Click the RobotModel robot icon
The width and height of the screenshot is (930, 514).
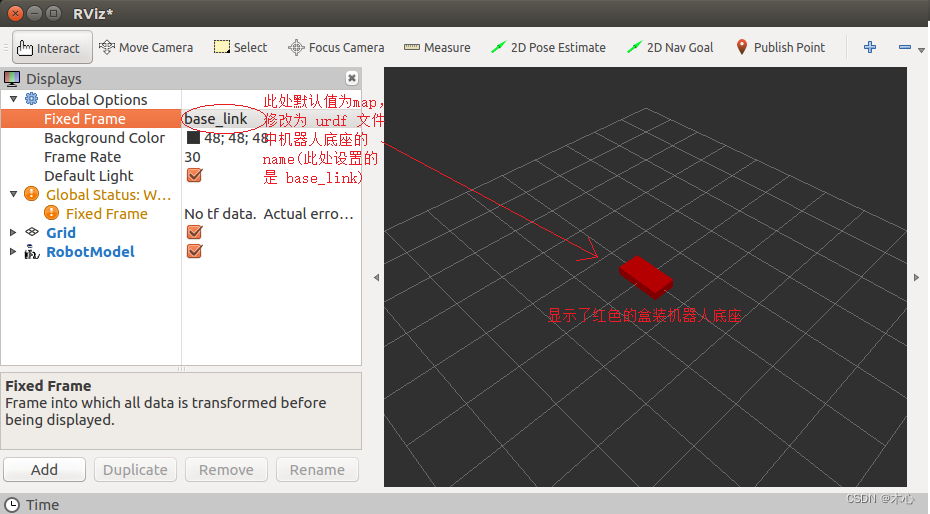pos(31,252)
